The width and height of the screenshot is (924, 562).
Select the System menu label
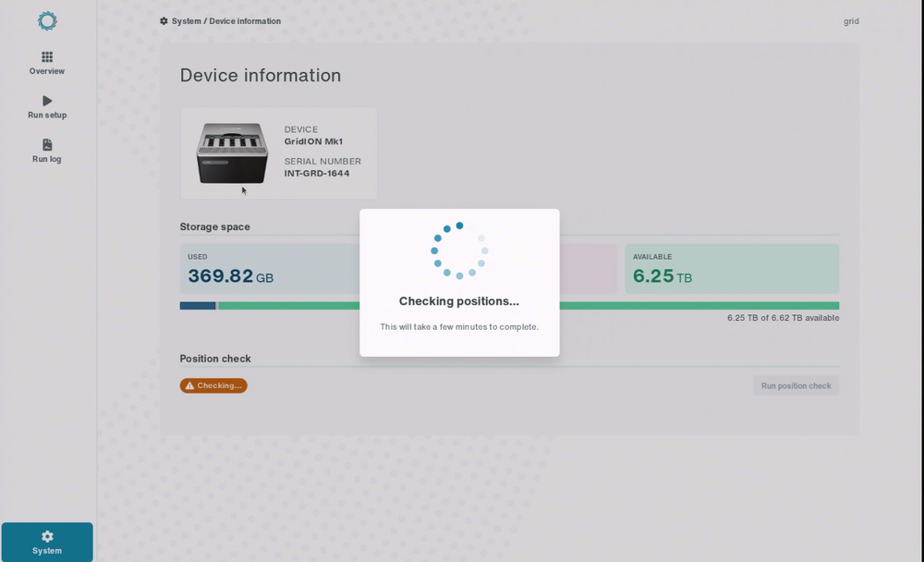pos(47,551)
